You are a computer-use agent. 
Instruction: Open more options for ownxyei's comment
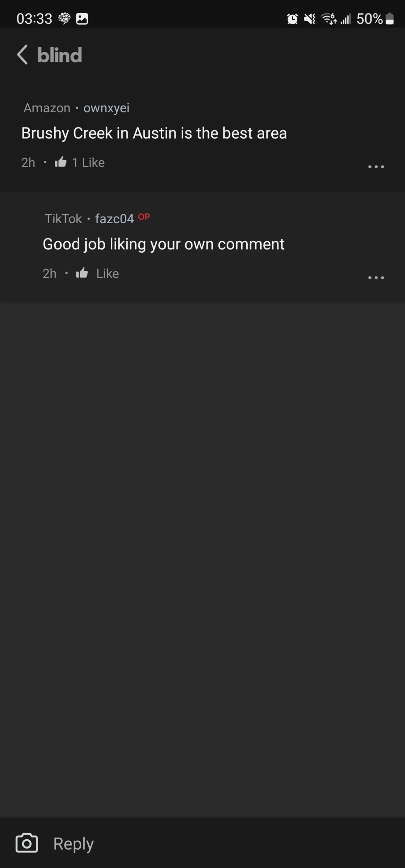tap(376, 167)
